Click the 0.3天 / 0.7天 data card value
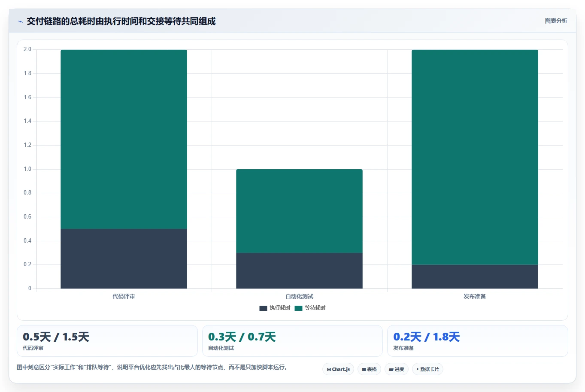This screenshot has width=585, height=392. (x=242, y=337)
